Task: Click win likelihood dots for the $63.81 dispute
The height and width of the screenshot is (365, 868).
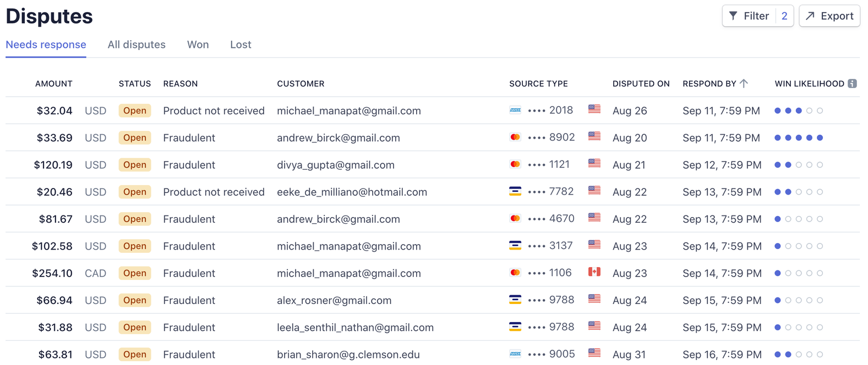Action: tap(799, 355)
